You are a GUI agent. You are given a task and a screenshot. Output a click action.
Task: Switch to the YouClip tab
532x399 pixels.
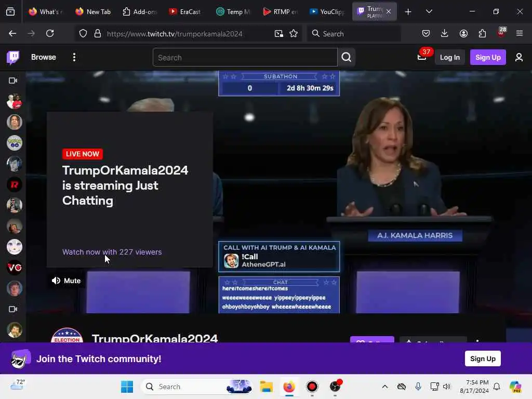[x=327, y=12]
